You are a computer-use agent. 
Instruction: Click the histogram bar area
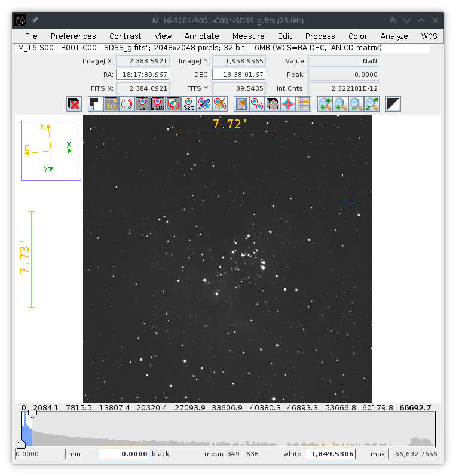click(228, 429)
